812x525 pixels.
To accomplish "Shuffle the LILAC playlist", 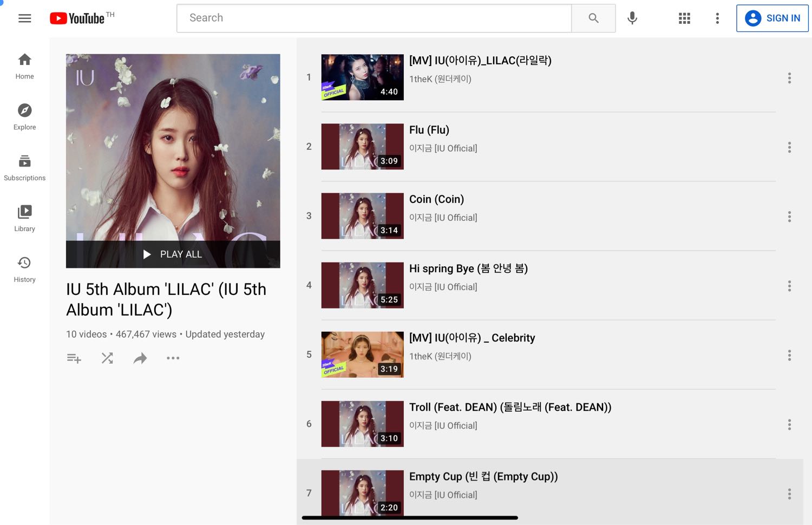I will 107,358.
